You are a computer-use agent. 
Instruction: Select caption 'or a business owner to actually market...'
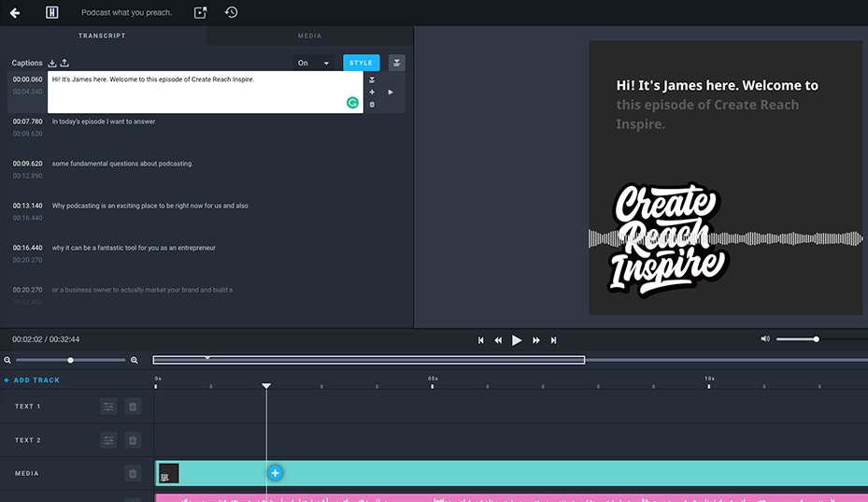click(142, 290)
